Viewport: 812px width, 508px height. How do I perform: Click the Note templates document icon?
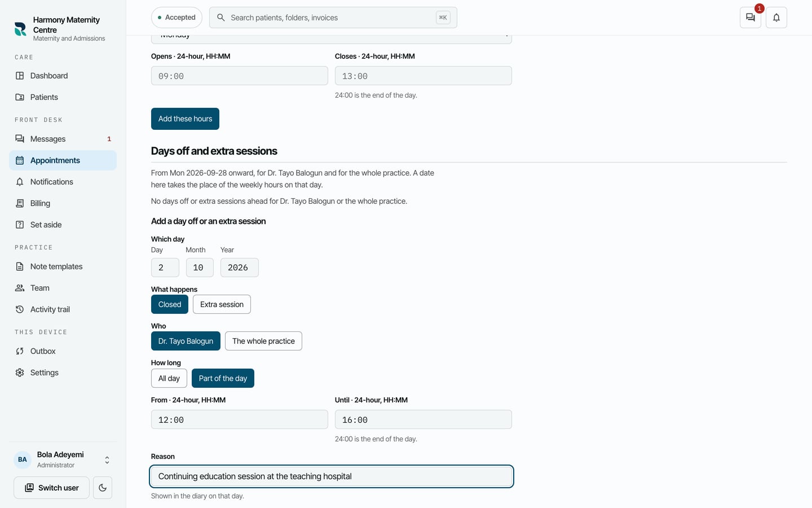pyautogui.click(x=20, y=266)
